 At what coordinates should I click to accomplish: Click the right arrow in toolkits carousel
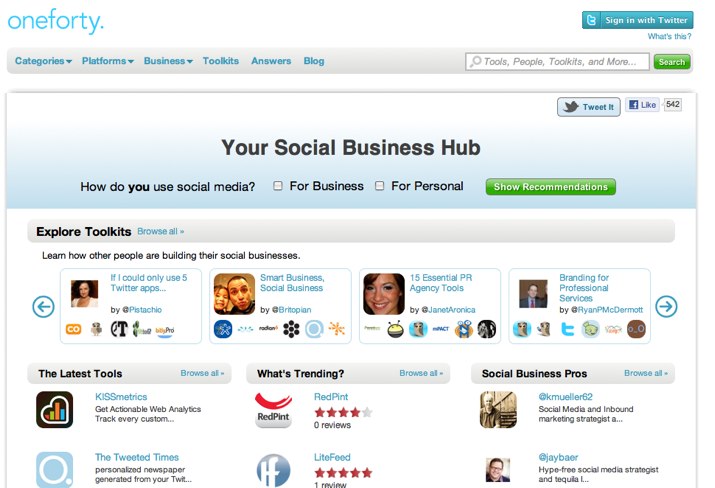[x=666, y=306]
